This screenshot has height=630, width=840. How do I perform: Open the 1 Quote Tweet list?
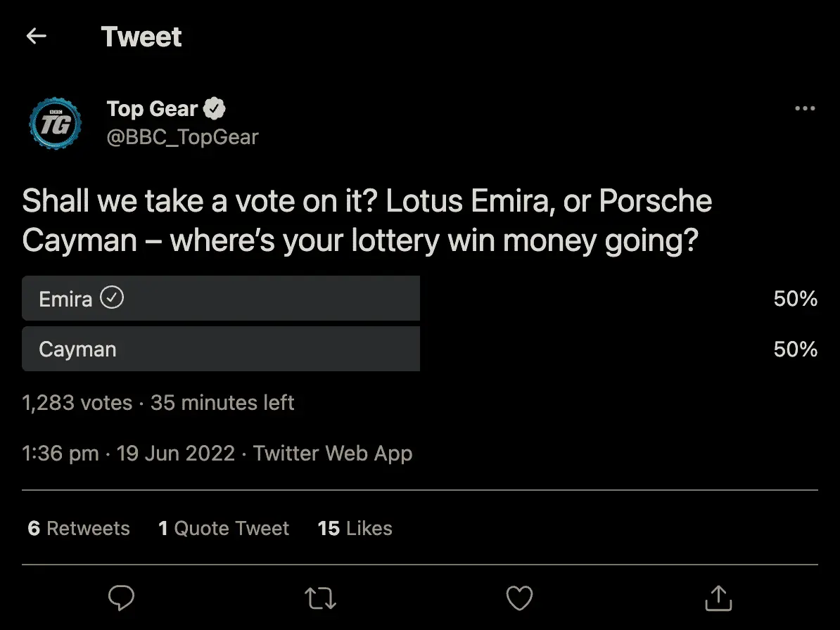224,529
